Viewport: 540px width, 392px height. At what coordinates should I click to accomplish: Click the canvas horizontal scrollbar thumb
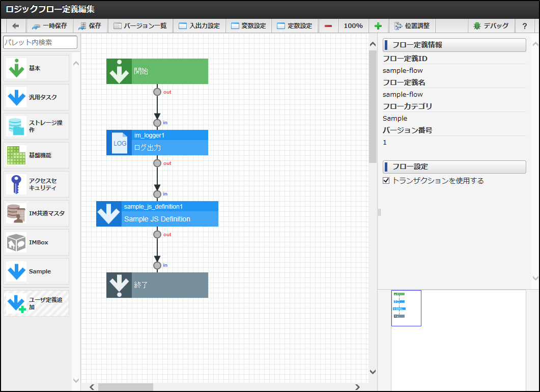(126, 387)
